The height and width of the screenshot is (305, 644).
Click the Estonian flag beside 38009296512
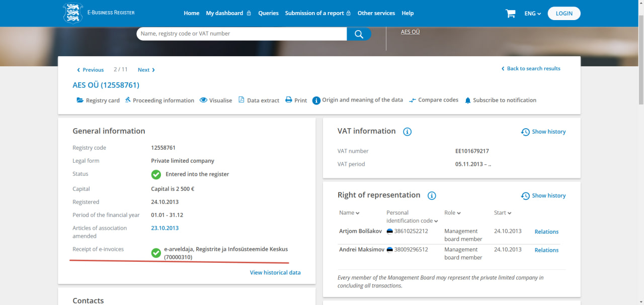tap(389, 249)
